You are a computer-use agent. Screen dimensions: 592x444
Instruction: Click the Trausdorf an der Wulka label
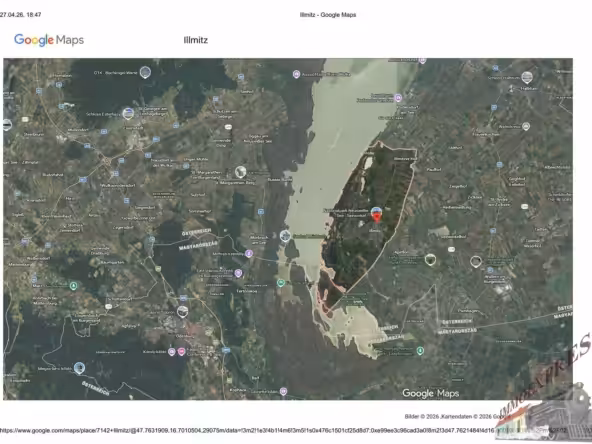tap(162, 163)
